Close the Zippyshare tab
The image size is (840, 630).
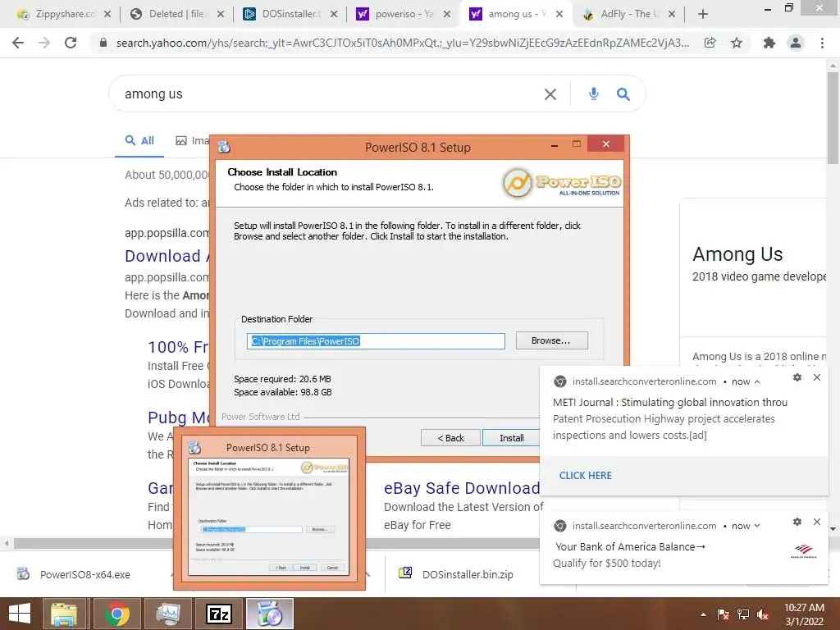click(107, 15)
